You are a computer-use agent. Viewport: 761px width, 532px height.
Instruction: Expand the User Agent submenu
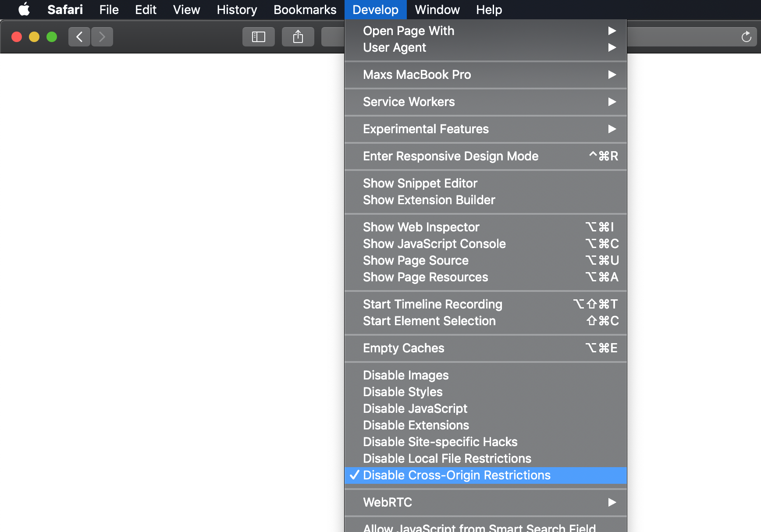(x=486, y=47)
